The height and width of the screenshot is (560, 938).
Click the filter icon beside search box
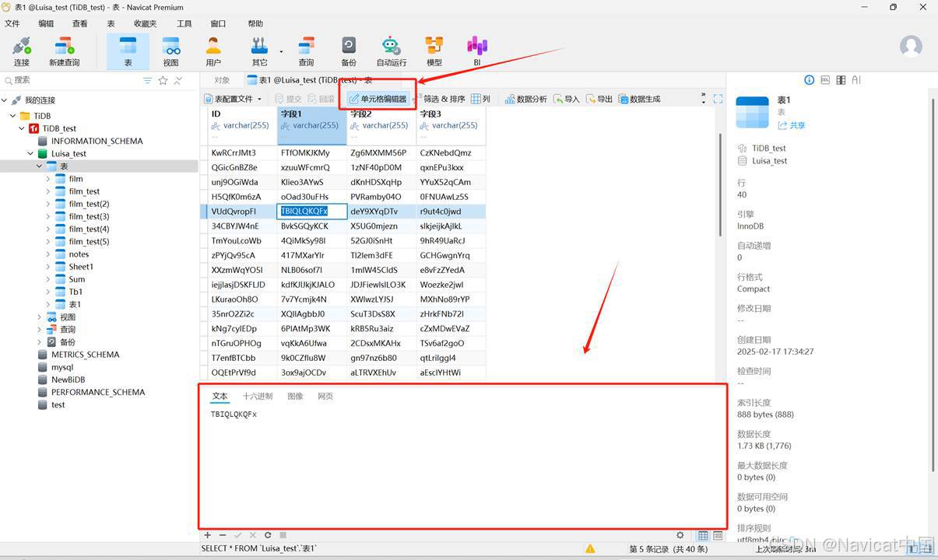tap(148, 80)
